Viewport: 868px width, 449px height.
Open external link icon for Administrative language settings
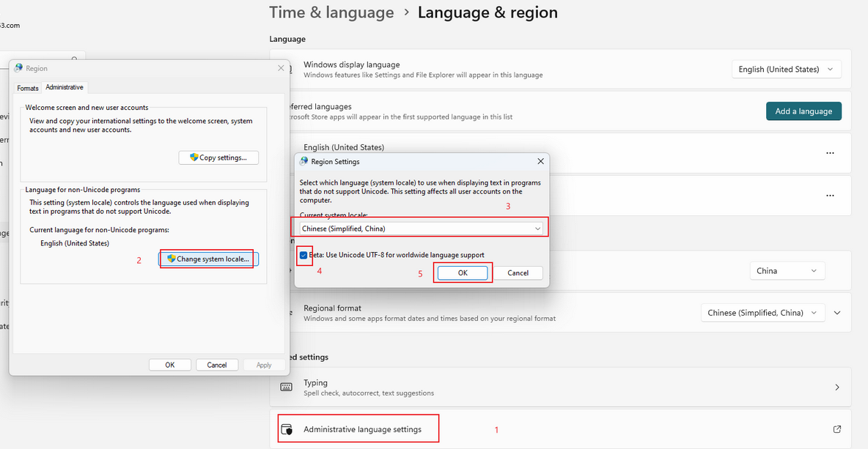coord(837,429)
